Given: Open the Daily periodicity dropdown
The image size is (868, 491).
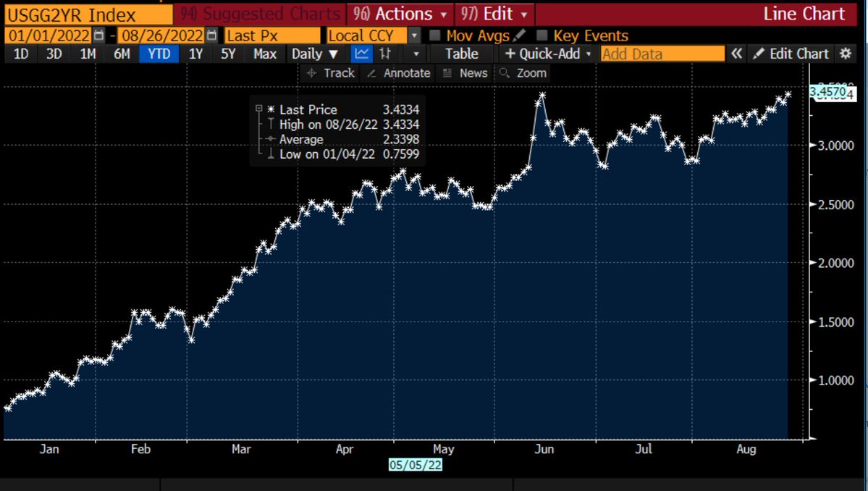Looking at the screenshot, I should (315, 54).
